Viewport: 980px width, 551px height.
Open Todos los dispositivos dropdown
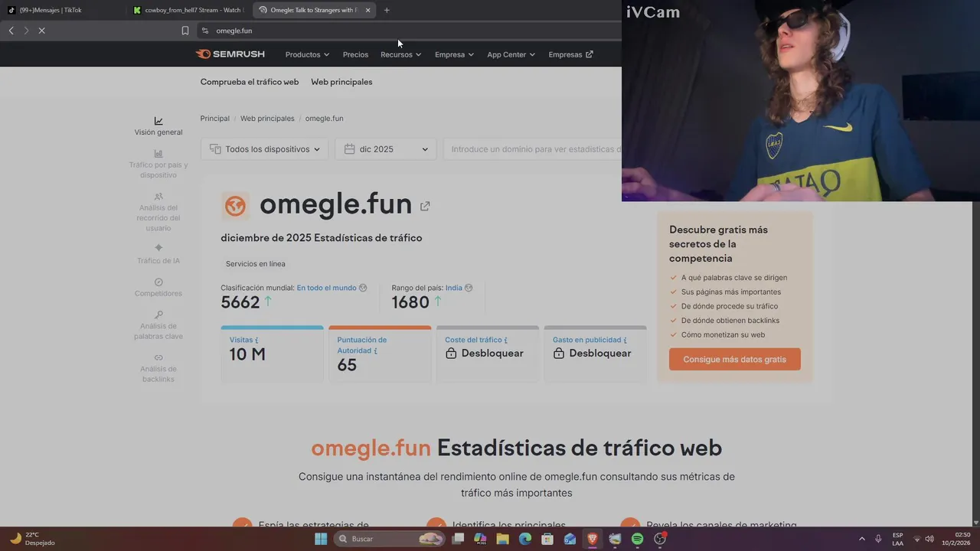pyautogui.click(x=264, y=149)
